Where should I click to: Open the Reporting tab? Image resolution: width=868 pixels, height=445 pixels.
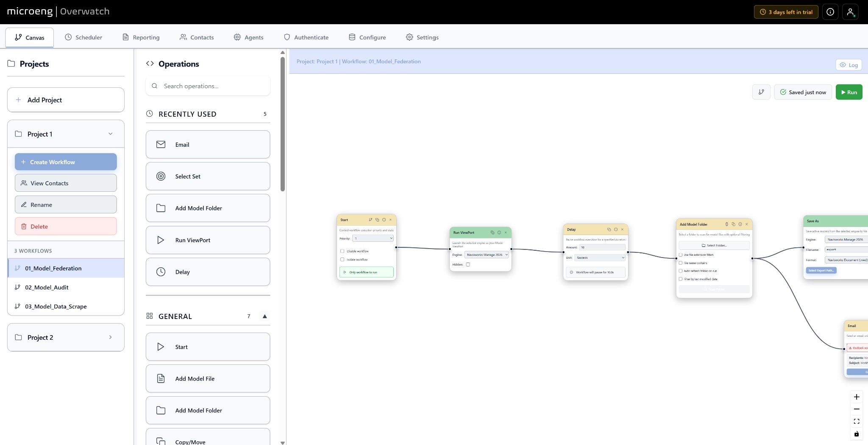pyautogui.click(x=141, y=37)
